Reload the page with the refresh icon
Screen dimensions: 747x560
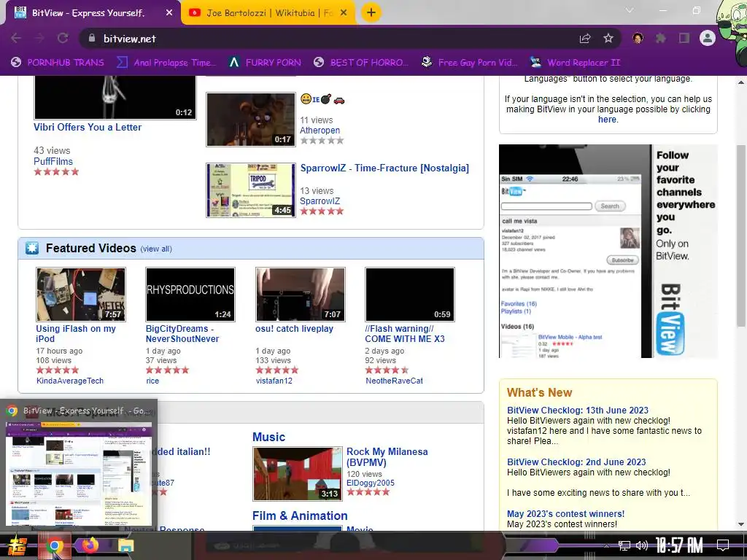tap(63, 38)
